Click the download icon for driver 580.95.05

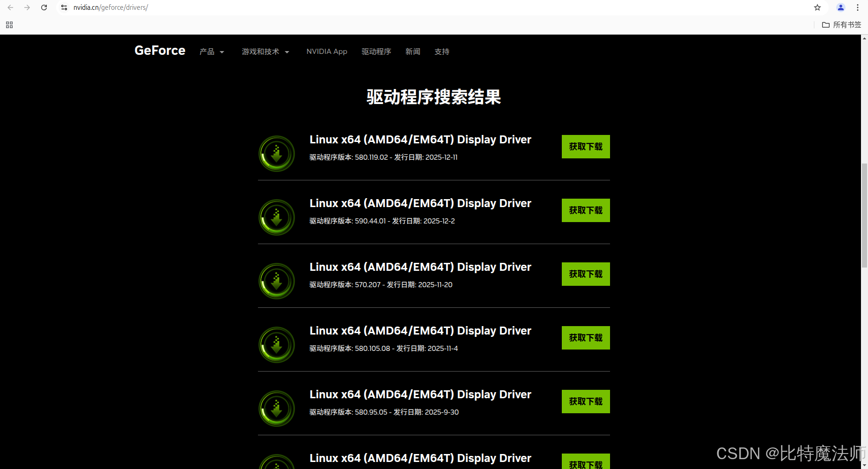coord(277,409)
